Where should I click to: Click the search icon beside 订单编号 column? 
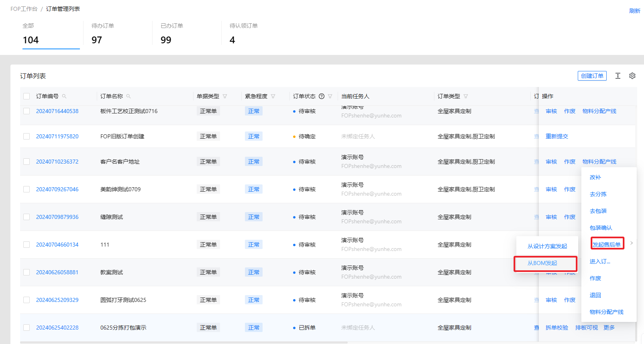pos(64,96)
